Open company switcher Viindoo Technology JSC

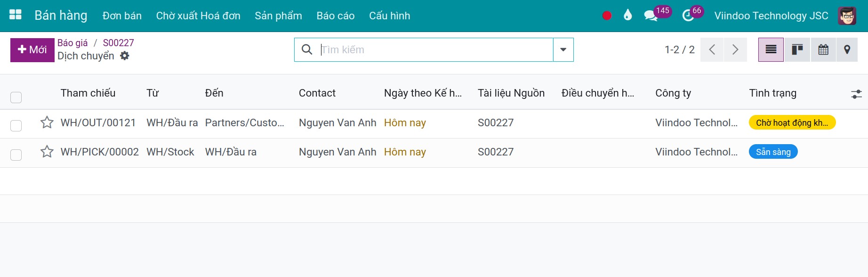[x=771, y=16]
